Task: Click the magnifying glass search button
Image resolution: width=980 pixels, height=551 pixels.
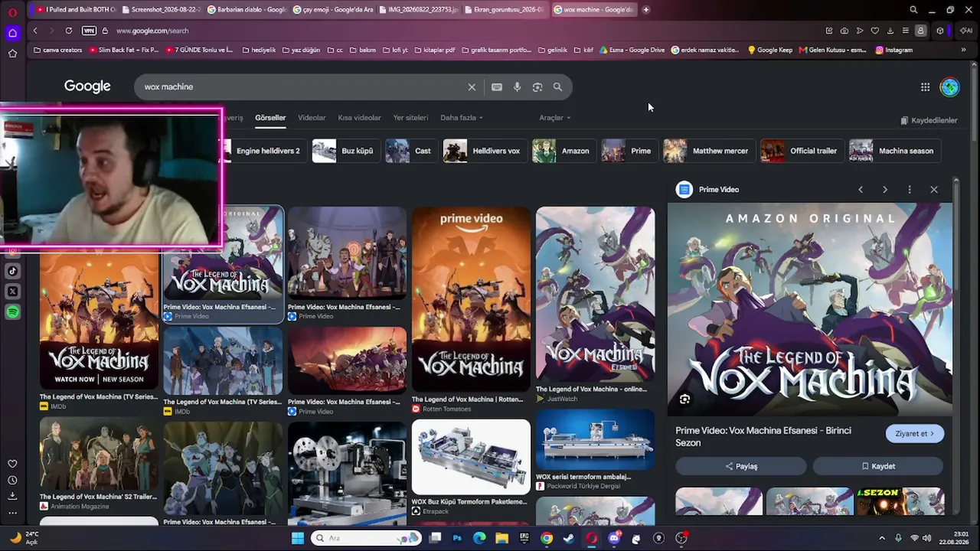Action: 557,87
